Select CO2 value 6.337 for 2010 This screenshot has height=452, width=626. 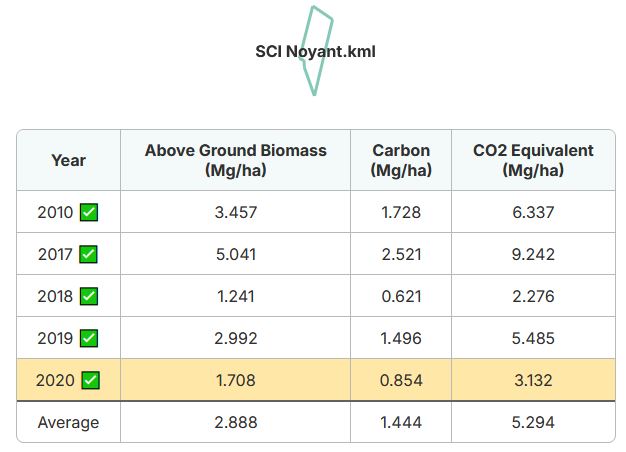point(533,212)
